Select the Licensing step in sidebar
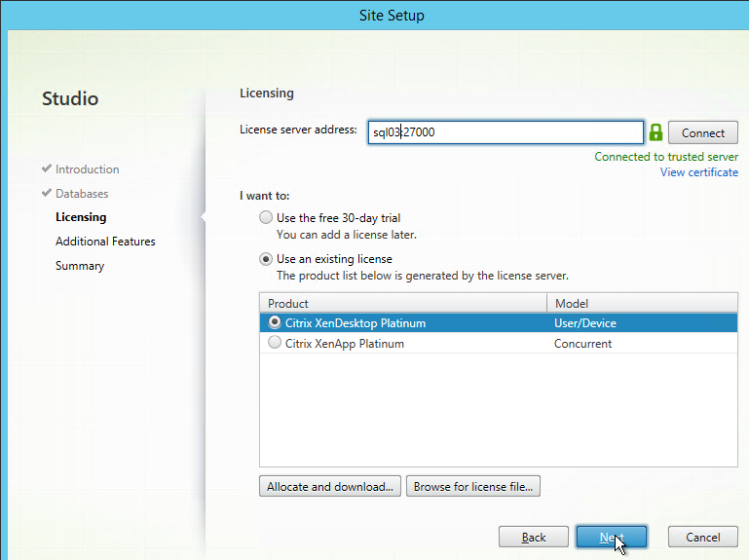The height and width of the screenshot is (560, 749). pos(81,217)
